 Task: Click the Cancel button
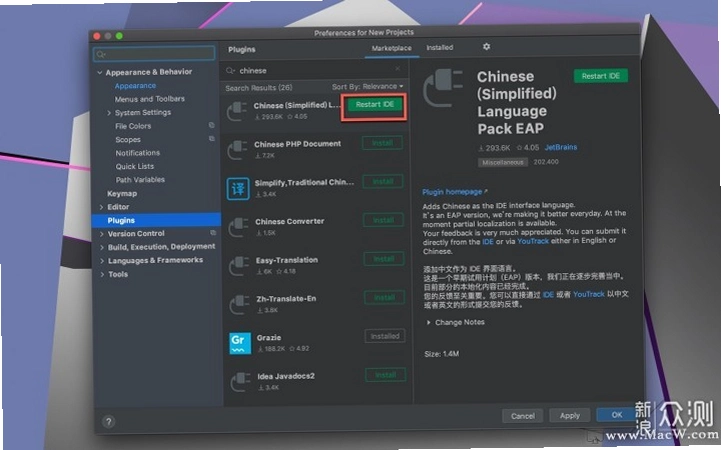coord(523,416)
